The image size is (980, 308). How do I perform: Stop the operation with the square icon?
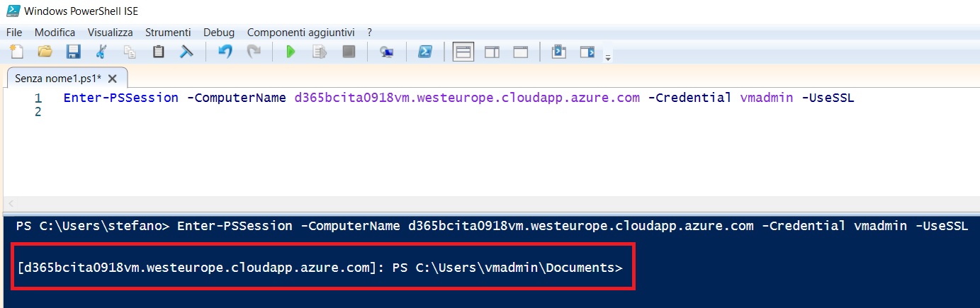[x=348, y=52]
